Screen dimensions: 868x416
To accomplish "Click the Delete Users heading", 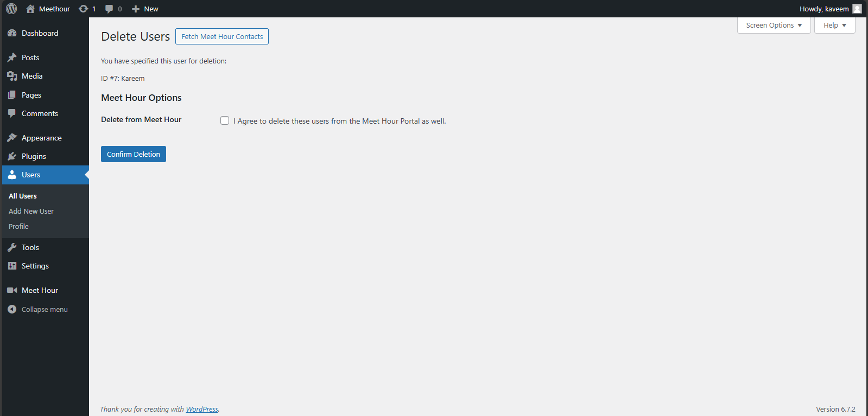I will tap(136, 36).
